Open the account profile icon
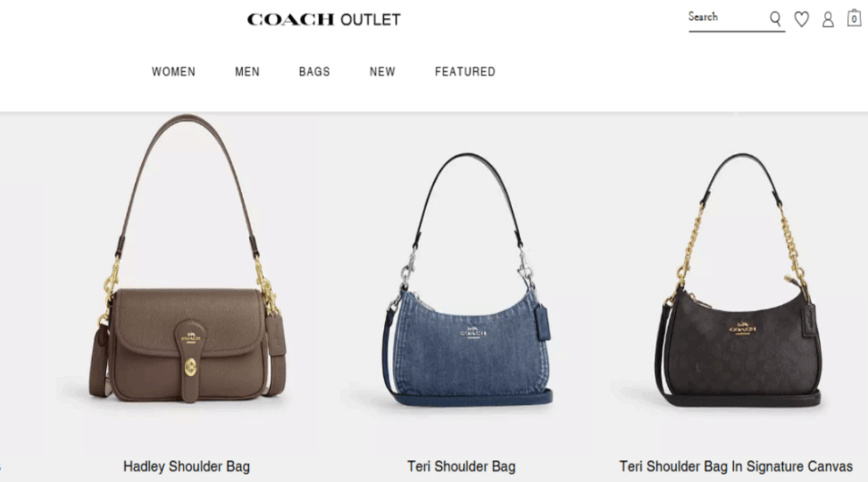The height and width of the screenshot is (482, 868). [x=828, y=20]
